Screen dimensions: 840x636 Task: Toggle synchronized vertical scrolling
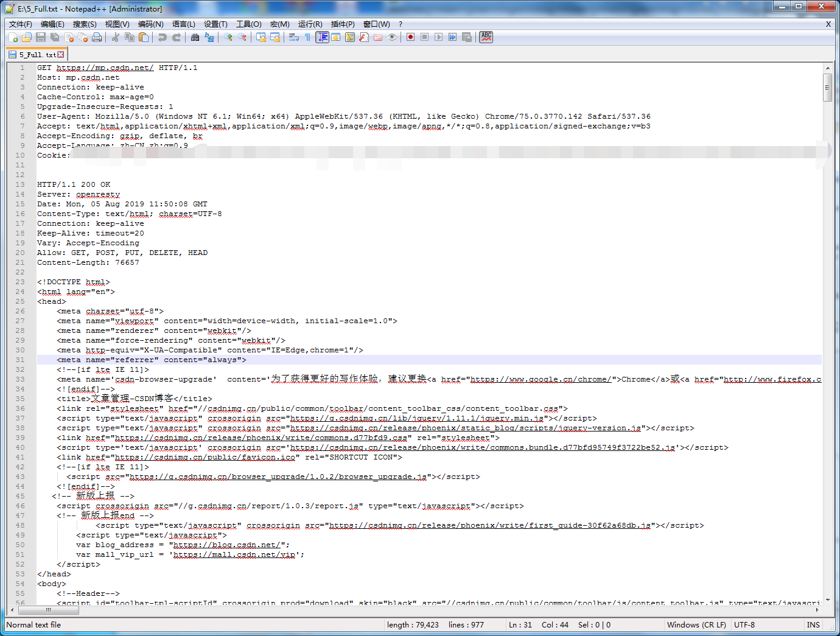pyautogui.click(x=261, y=37)
